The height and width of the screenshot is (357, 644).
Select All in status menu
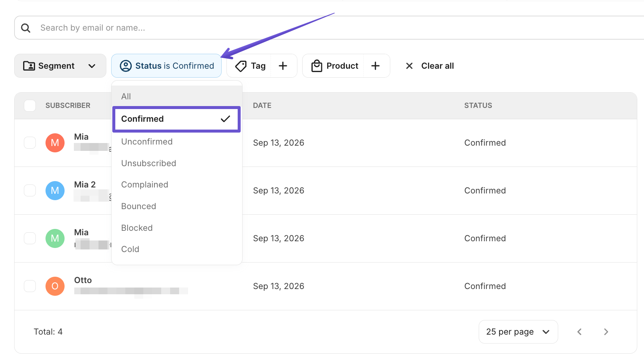[177, 96]
